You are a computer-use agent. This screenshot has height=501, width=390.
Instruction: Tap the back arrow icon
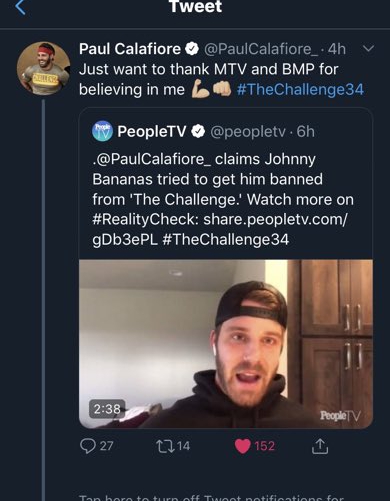[20, 7]
